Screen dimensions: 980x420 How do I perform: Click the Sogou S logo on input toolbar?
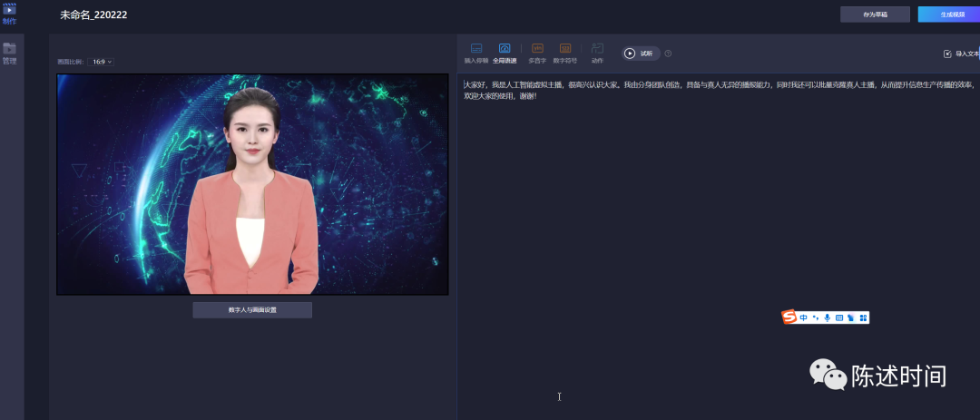point(789,317)
